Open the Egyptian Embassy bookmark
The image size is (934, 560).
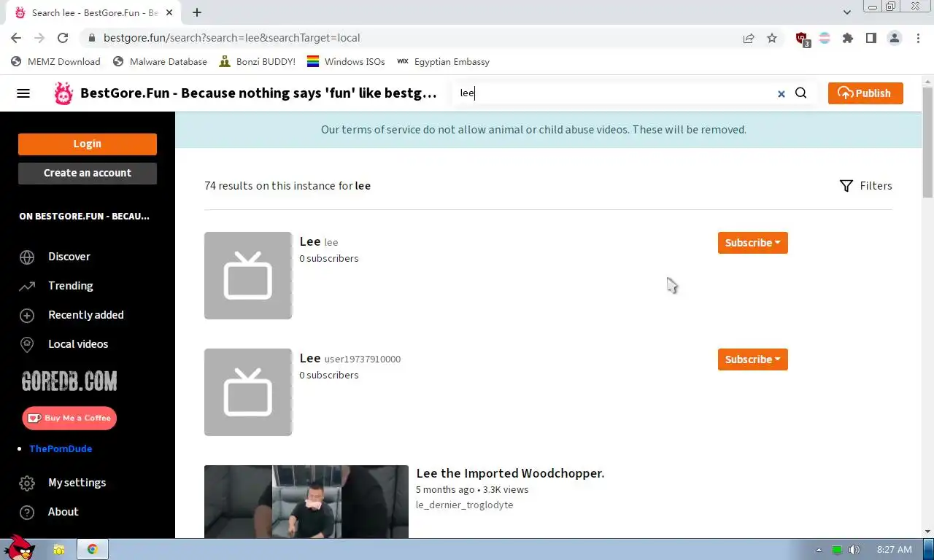[443, 62]
